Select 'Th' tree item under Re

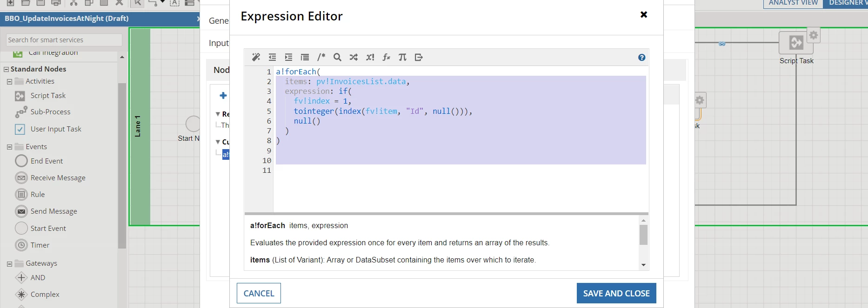click(x=225, y=125)
